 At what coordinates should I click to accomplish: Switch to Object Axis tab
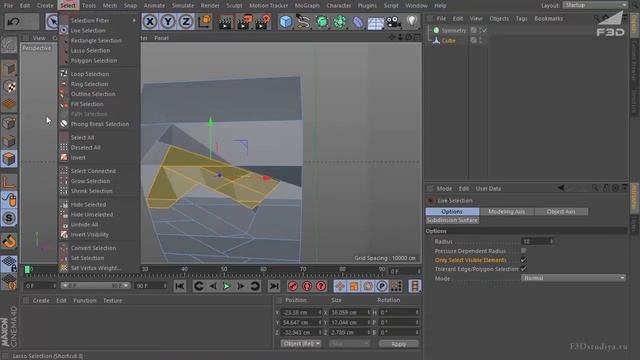tap(561, 211)
